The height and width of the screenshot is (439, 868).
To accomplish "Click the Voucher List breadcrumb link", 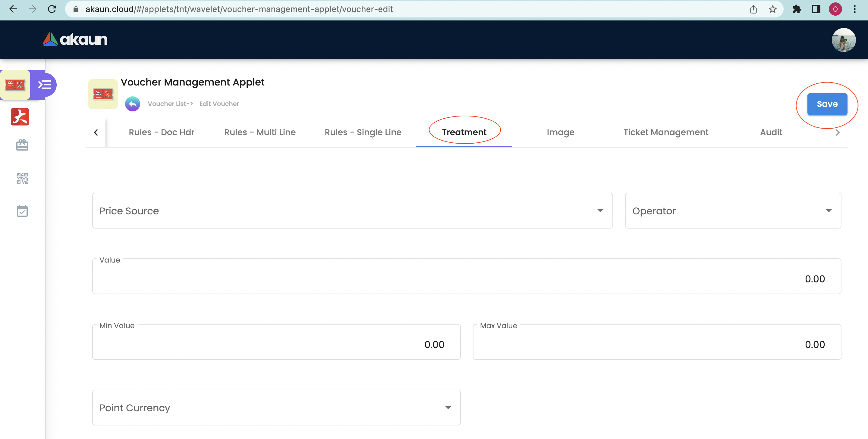I will (x=168, y=104).
